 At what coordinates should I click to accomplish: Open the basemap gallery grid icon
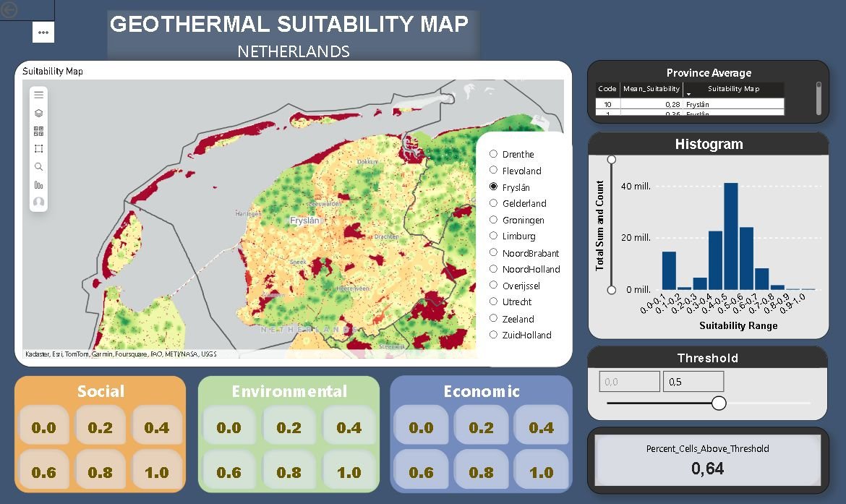[x=39, y=131]
